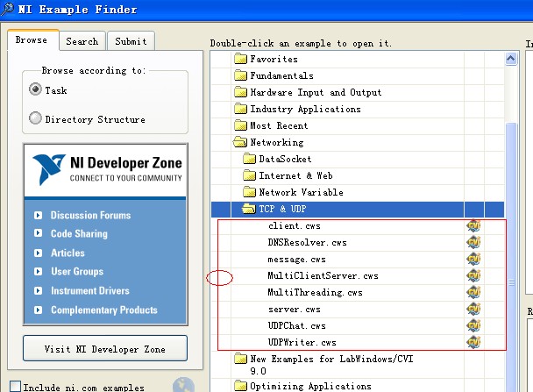
Task: Click the CVI icon beside DNSResolver.cws
Action: [x=473, y=242]
